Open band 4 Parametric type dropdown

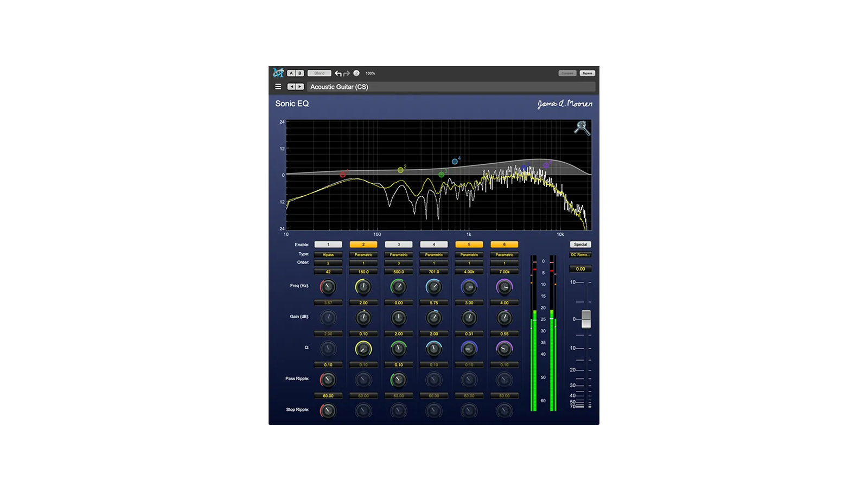tap(434, 254)
